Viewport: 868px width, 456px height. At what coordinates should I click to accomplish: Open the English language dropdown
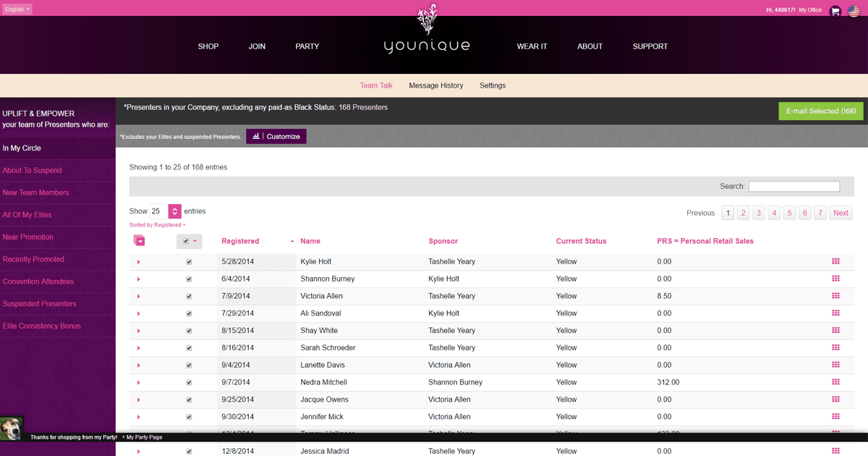click(x=17, y=9)
